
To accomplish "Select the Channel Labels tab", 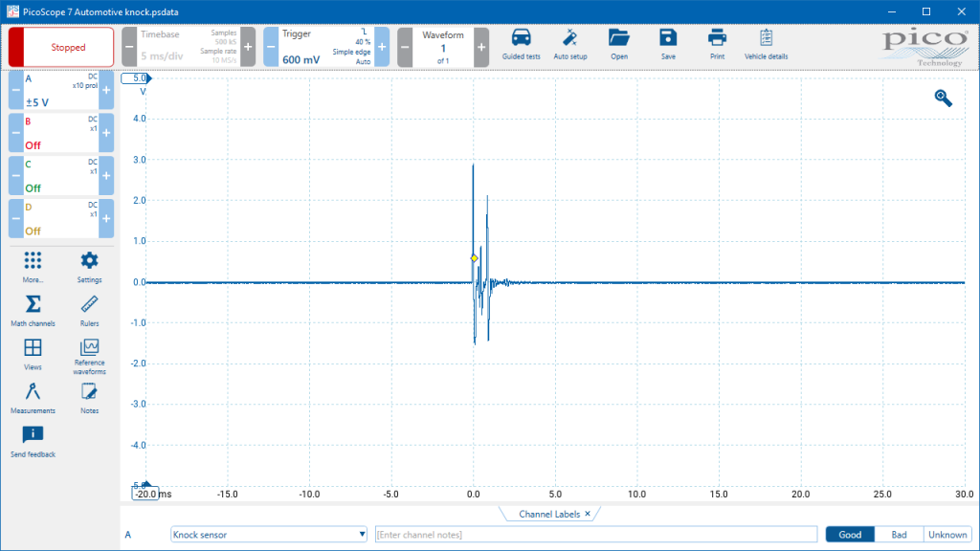I will click(x=549, y=514).
